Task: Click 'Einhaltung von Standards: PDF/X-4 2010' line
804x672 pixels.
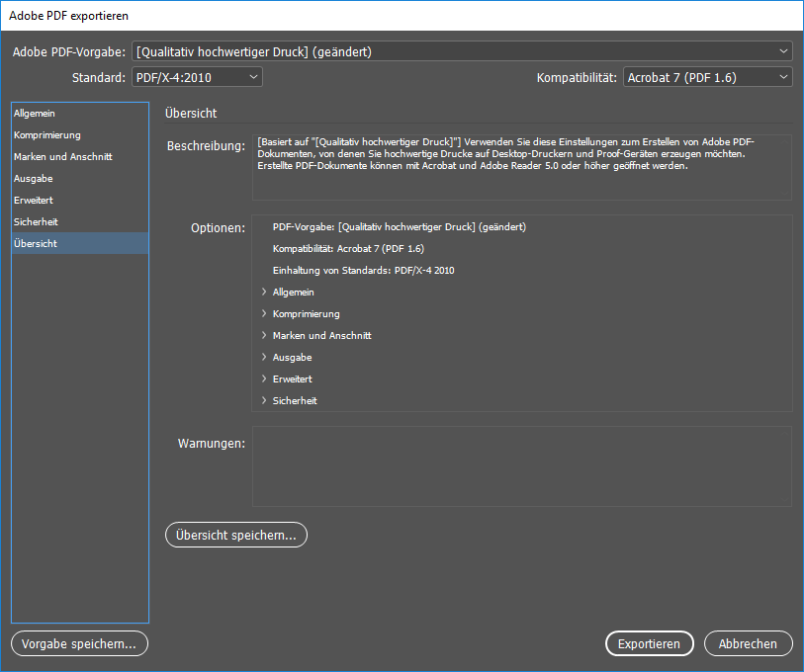Action: tap(364, 271)
